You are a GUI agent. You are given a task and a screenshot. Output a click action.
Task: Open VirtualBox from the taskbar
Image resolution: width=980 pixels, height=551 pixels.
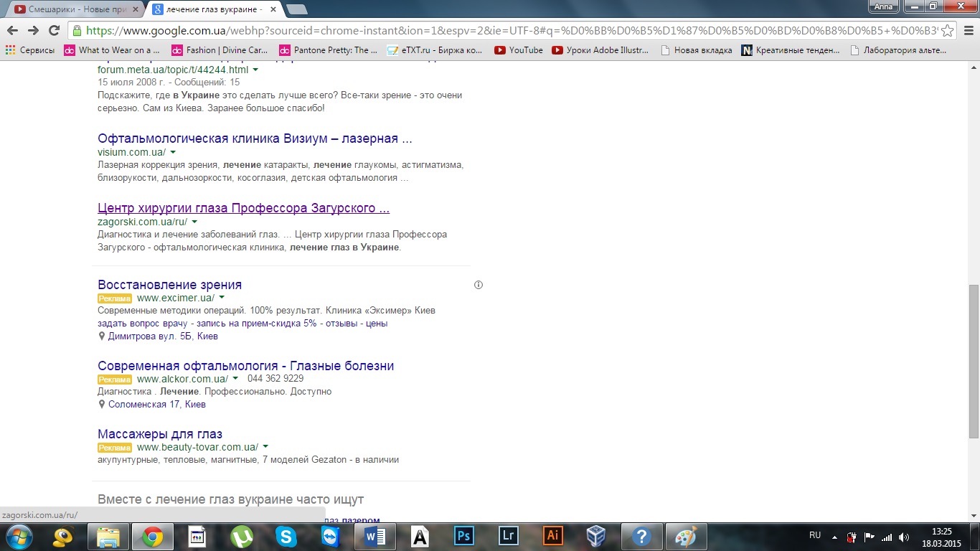point(596,537)
